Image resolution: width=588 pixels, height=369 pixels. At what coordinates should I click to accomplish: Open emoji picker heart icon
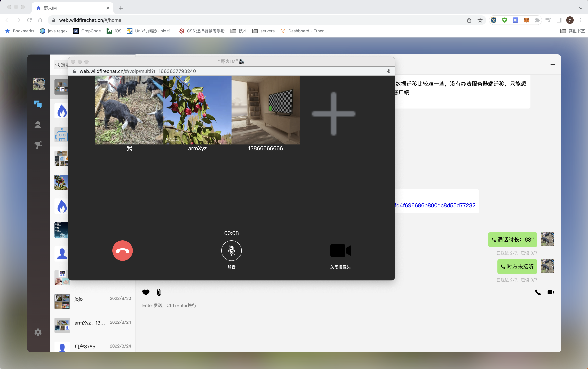pyautogui.click(x=146, y=292)
